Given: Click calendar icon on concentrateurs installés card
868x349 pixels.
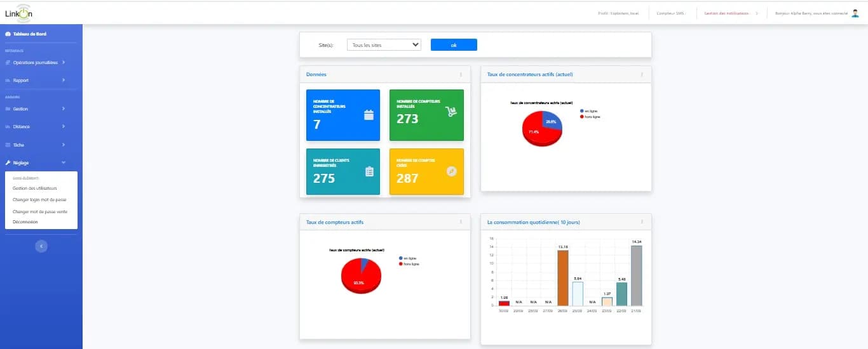Looking at the screenshot, I should pos(369,115).
